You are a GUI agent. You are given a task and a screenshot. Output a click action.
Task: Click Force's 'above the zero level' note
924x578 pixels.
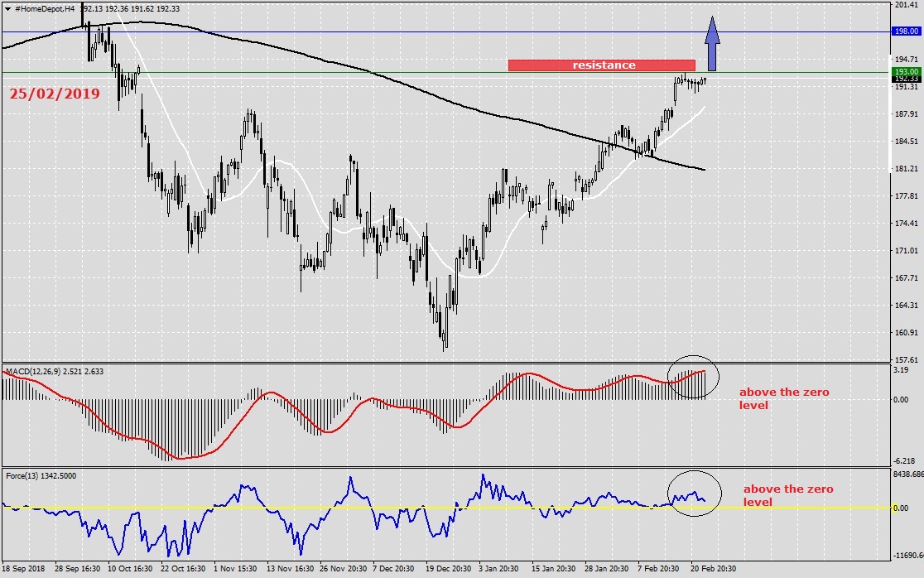[x=787, y=495]
